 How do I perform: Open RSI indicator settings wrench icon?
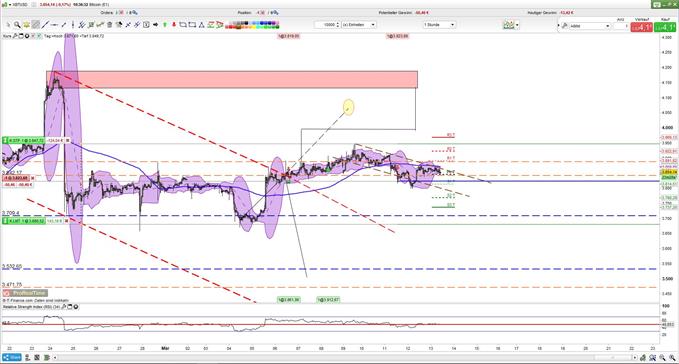tap(64, 307)
